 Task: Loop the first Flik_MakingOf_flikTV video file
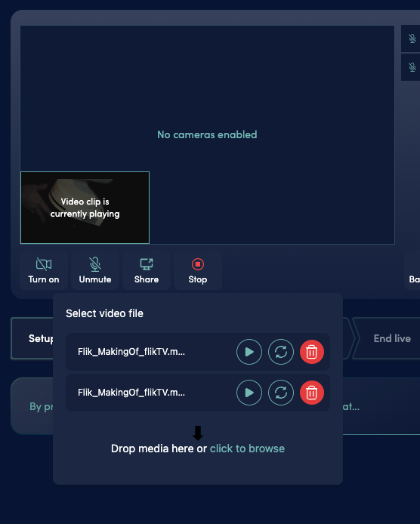[x=281, y=352]
